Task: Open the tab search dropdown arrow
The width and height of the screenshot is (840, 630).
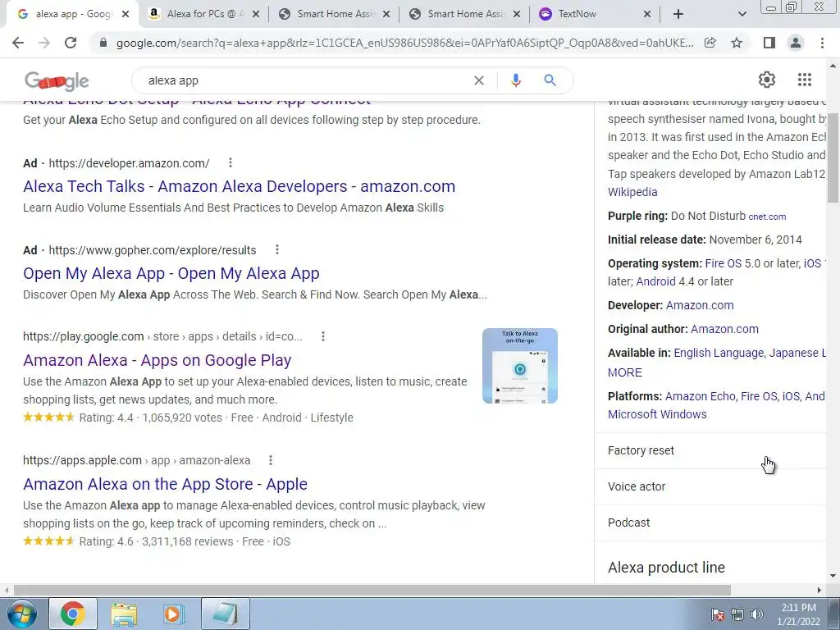Action: tap(742, 14)
